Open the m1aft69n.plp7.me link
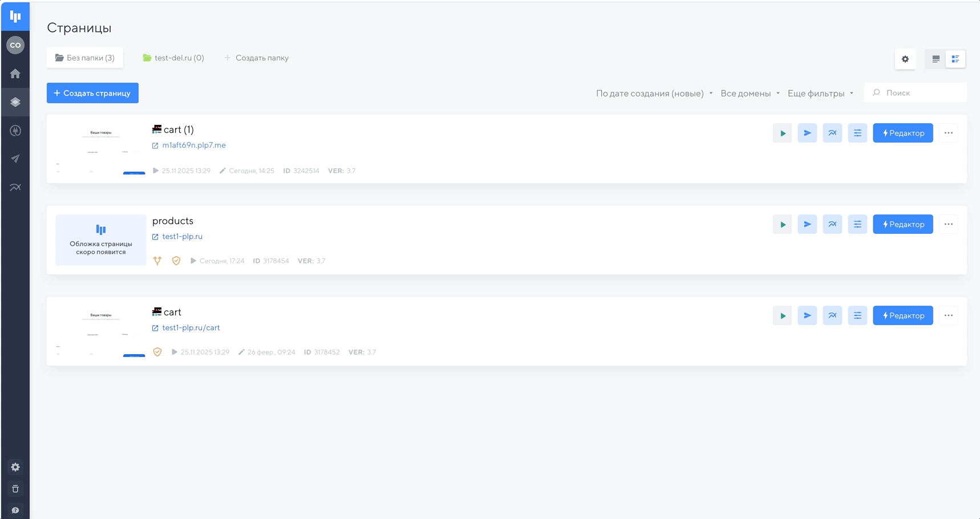The height and width of the screenshot is (519, 980). click(194, 145)
